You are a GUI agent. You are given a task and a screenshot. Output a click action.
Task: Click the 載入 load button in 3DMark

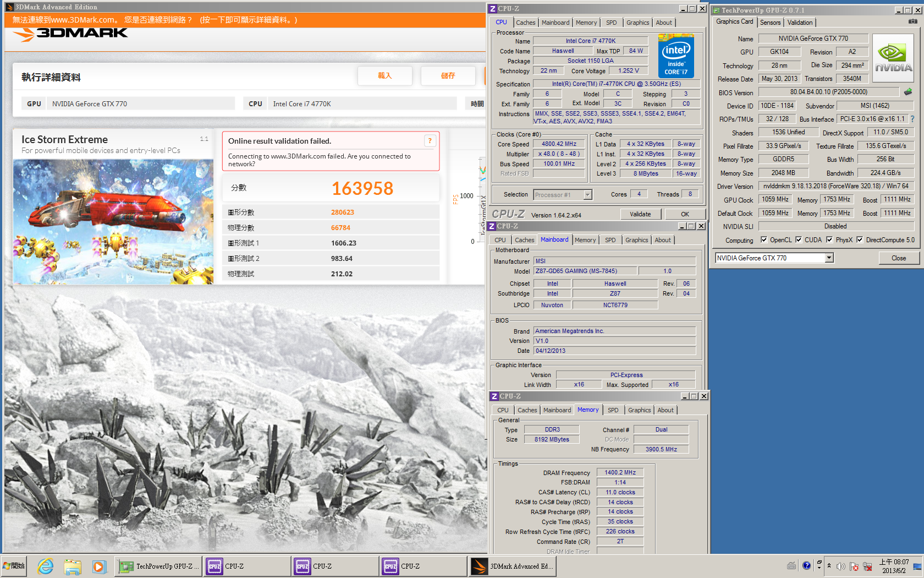pyautogui.click(x=384, y=76)
